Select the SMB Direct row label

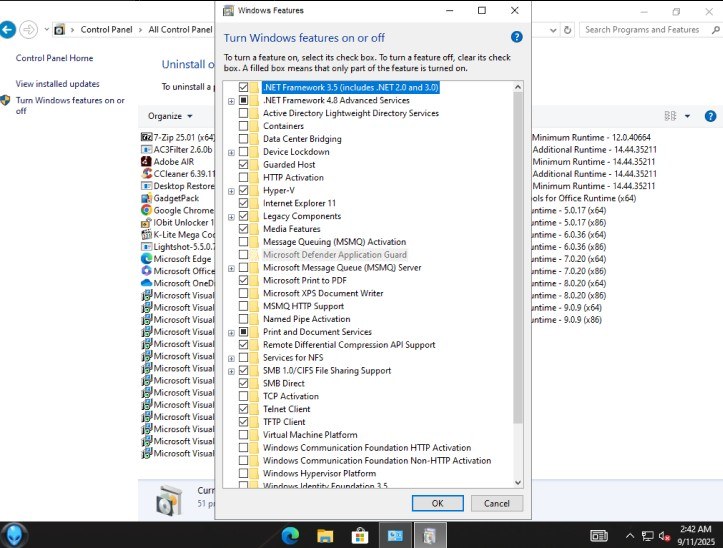(x=284, y=383)
